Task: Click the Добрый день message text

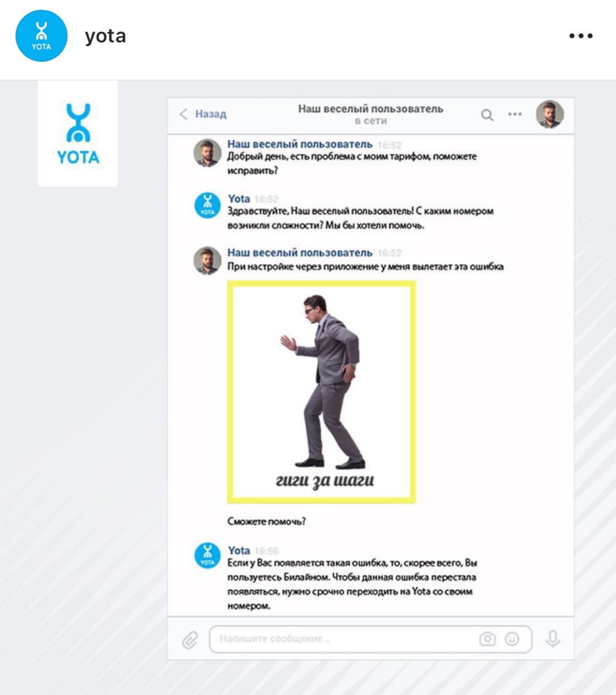Action: click(x=352, y=163)
